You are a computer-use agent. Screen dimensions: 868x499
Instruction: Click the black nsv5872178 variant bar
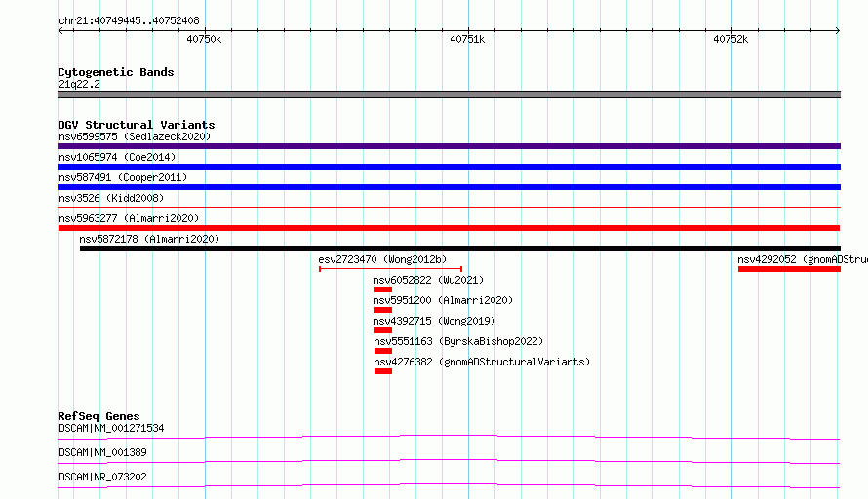coord(460,249)
